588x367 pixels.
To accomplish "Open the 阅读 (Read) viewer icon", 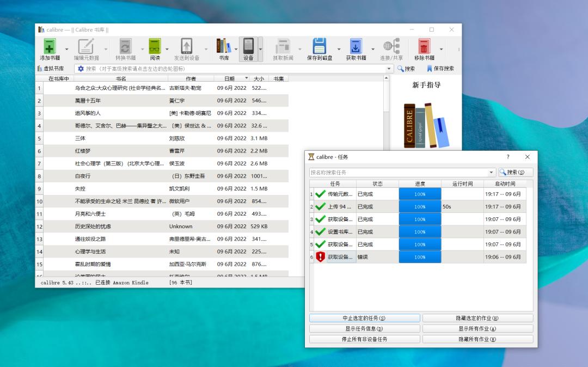I will click(155, 46).
